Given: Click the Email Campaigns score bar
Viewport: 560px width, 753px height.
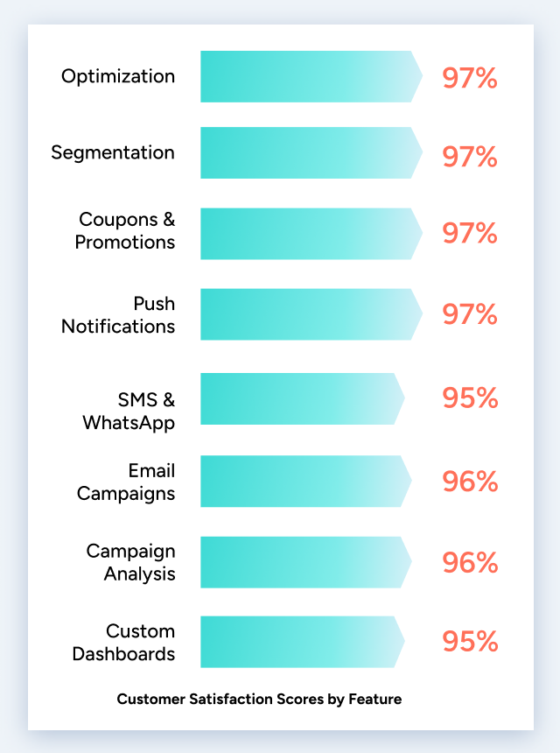Looking at the screenshot, I should (x=303, y=481).
